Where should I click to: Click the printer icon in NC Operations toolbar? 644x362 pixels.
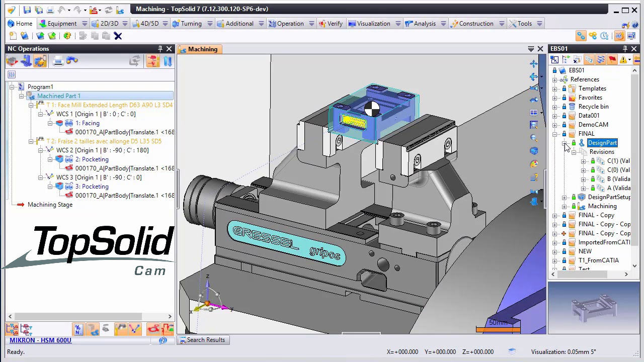point(58,61)
